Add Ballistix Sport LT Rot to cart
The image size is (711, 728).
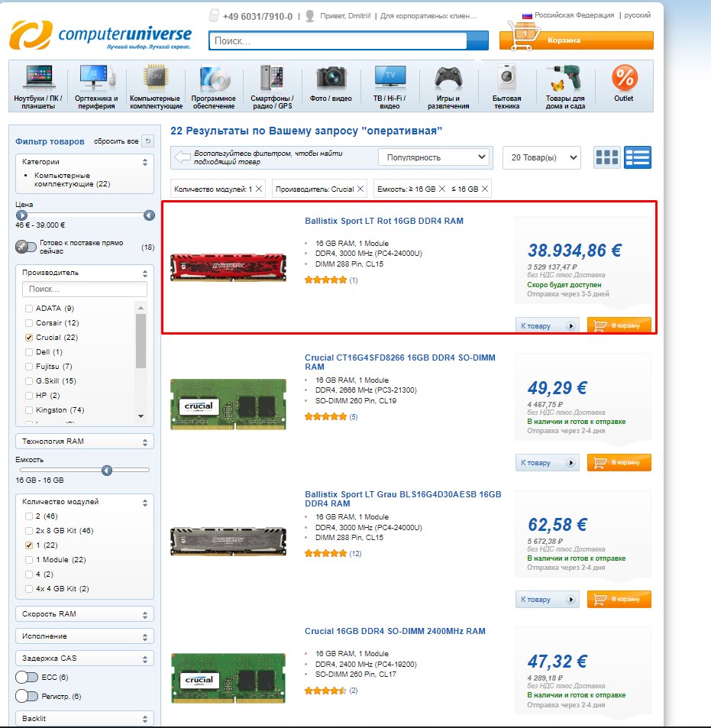click(619, 325)
